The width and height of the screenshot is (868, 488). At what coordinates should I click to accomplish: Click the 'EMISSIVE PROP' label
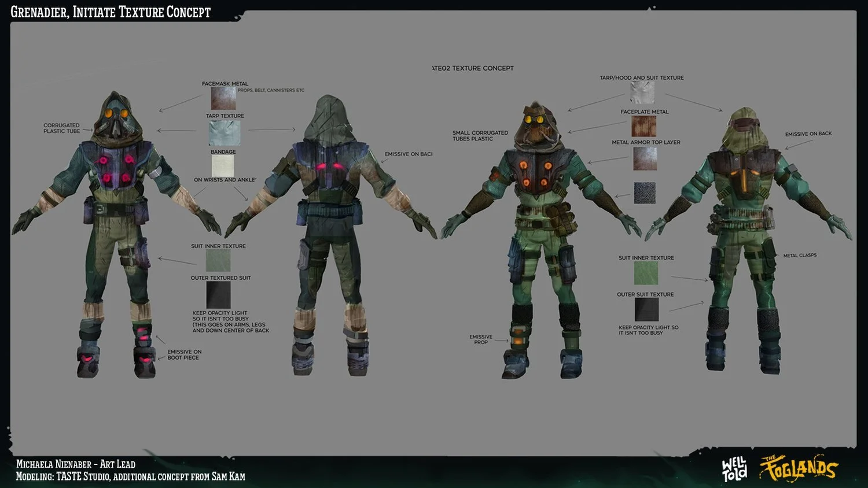click(x=481, y=339)
